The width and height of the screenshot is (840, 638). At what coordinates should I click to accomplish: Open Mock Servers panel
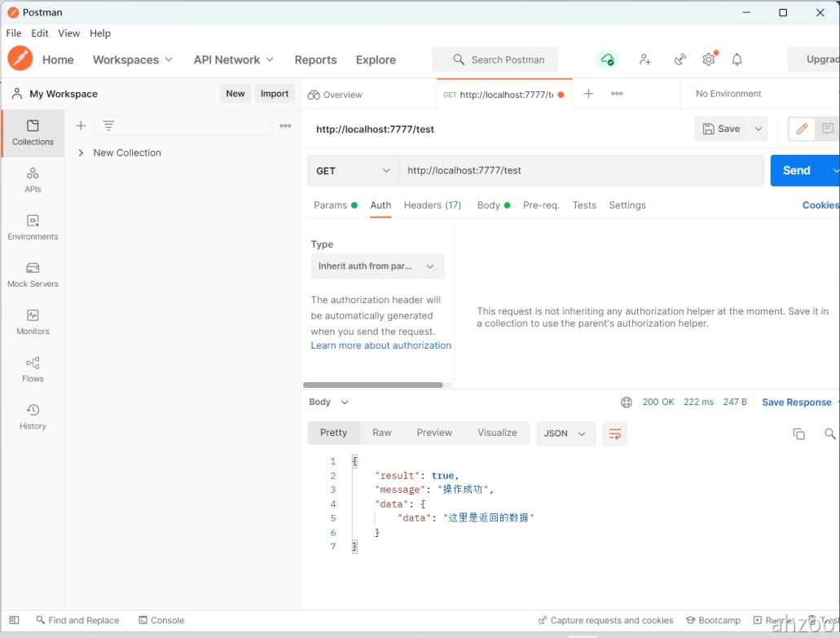(33, 274)
